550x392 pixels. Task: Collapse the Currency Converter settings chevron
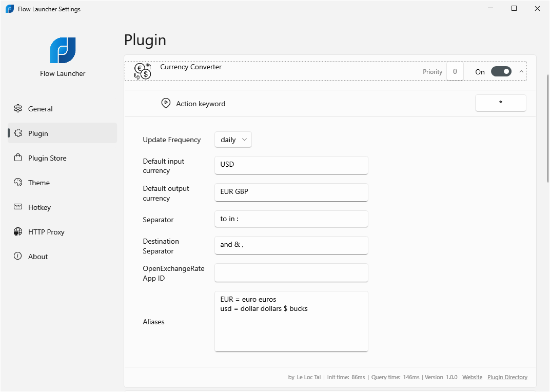pos(521,72)
